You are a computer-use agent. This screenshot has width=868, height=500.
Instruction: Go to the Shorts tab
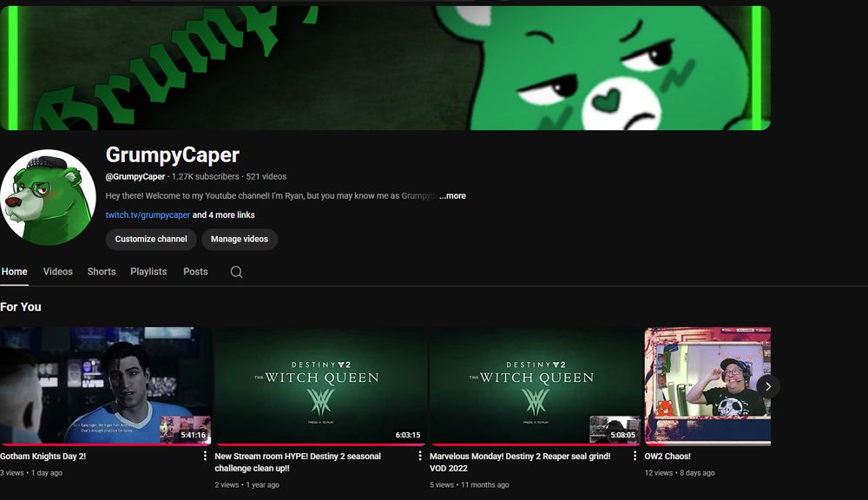click(x=102, y=272)
